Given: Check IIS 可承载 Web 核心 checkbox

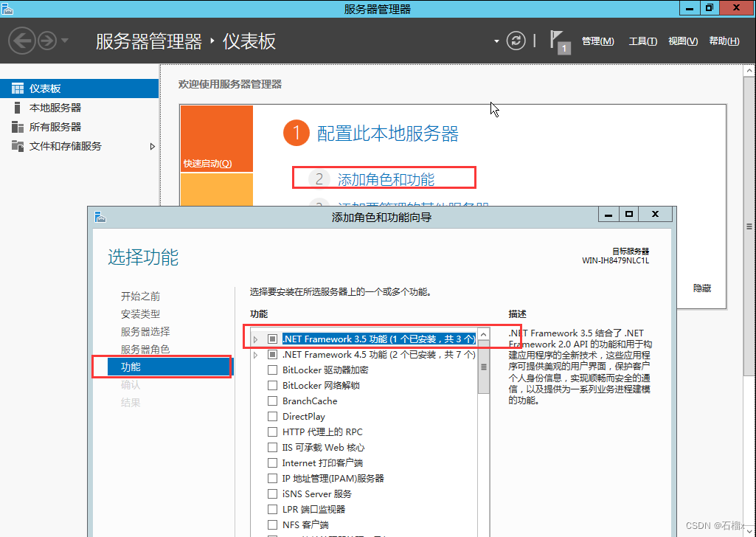Looking at the screenshot, I should click(272, 447).
